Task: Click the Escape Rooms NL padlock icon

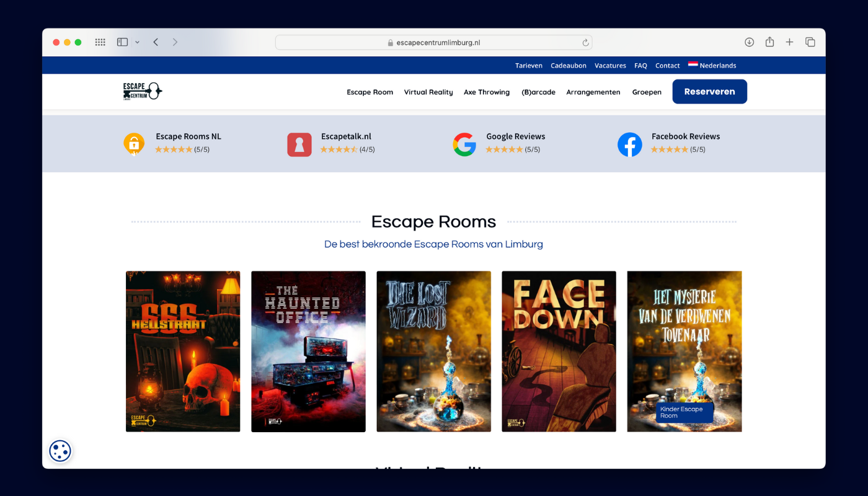Action: [134, 144]
